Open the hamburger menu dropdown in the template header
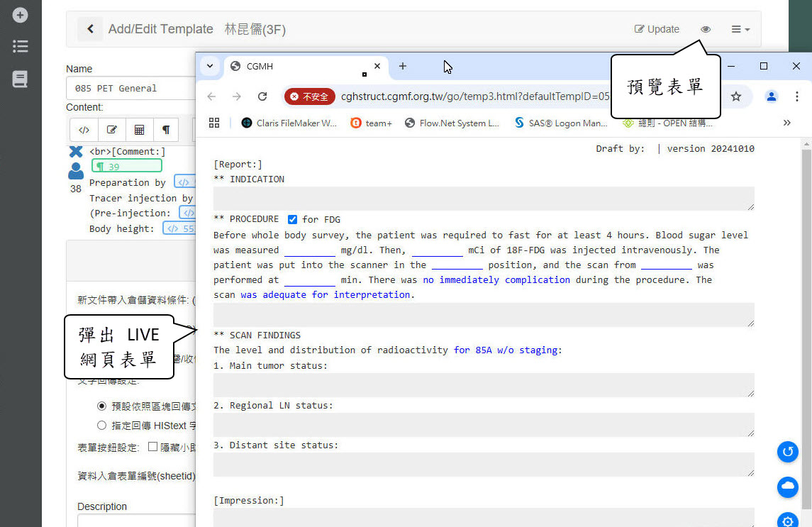 tap(740, 29)
